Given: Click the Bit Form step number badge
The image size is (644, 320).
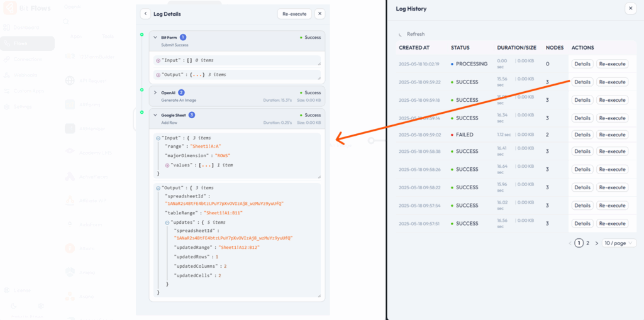Looking at the screenshot, I should point(183,37).
